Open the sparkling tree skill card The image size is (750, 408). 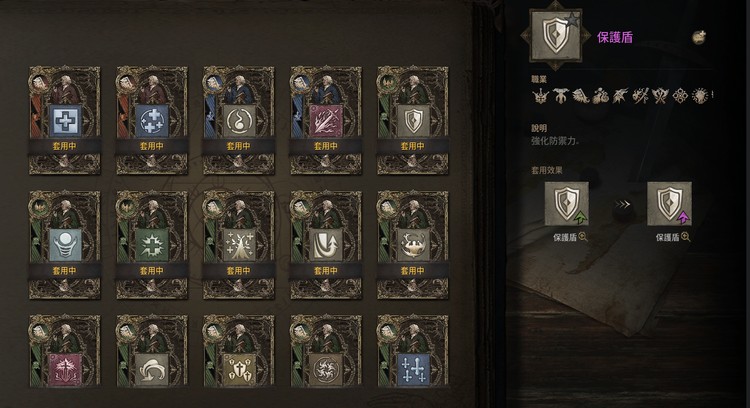(x=239, y=244)
